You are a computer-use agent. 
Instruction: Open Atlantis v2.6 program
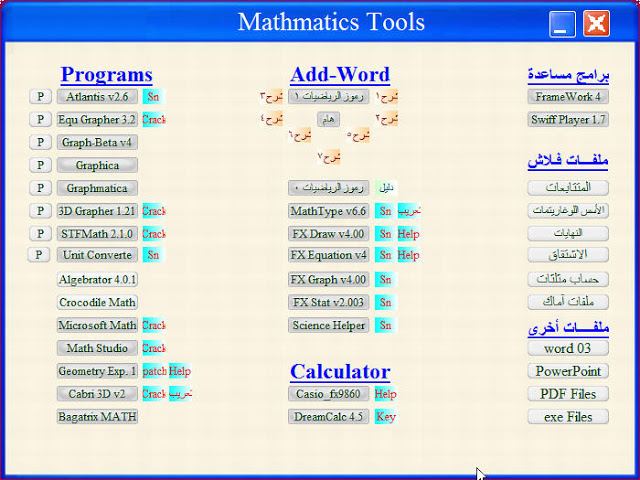pos(97,97)
